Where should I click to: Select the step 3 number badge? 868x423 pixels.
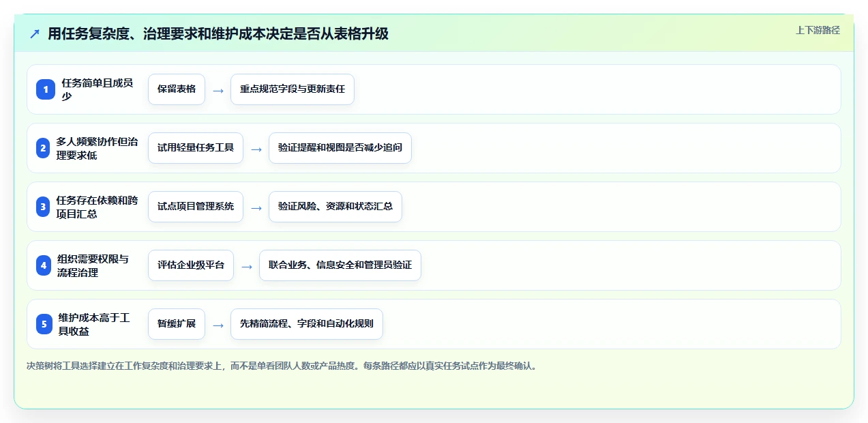click(x=43, y=207)
